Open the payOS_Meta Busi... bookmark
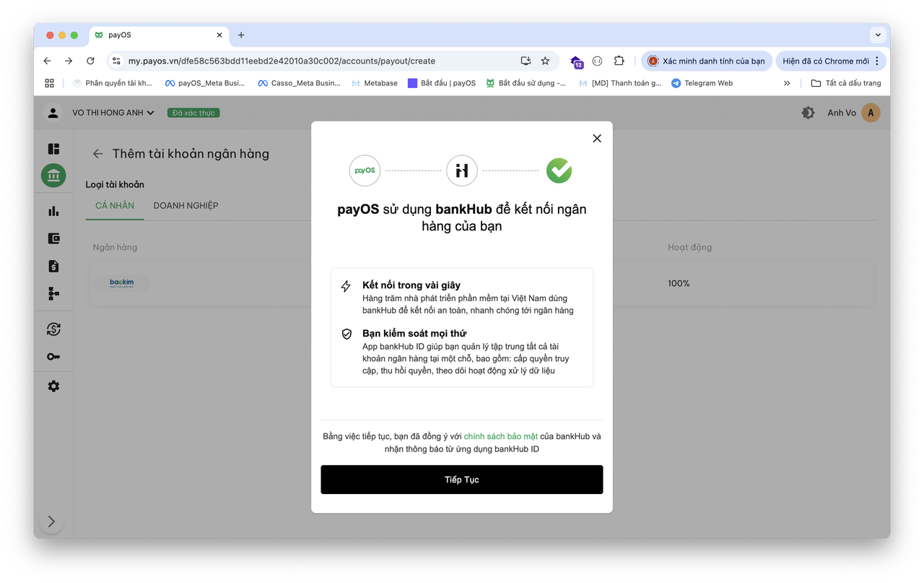The height and width of the screenshot is (583, 924). point(205,83)
